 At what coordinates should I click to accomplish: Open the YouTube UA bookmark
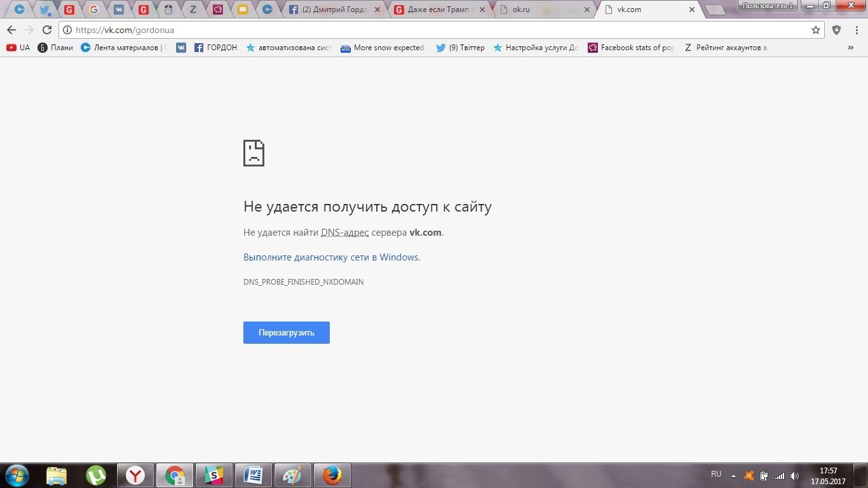coord(18,48)
